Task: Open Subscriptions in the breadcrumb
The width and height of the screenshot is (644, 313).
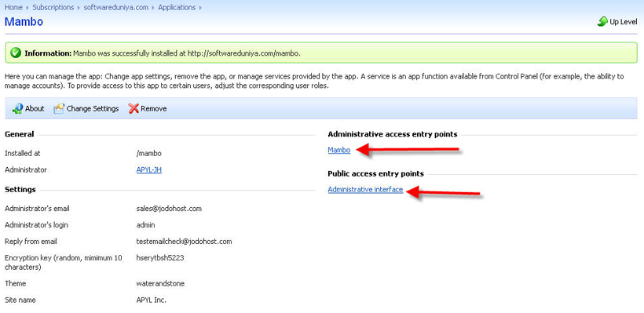Action: click(x=53, y=7)
